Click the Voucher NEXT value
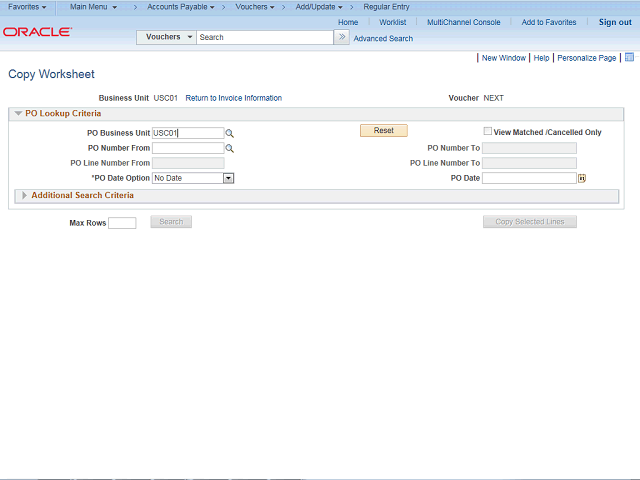640x480 pixels. [493, 98]
